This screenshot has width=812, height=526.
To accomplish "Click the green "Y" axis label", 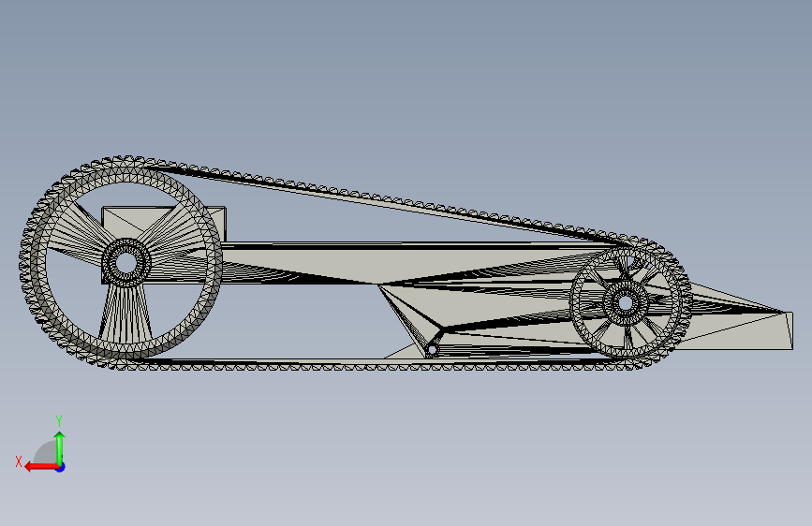I will point(59,420).
